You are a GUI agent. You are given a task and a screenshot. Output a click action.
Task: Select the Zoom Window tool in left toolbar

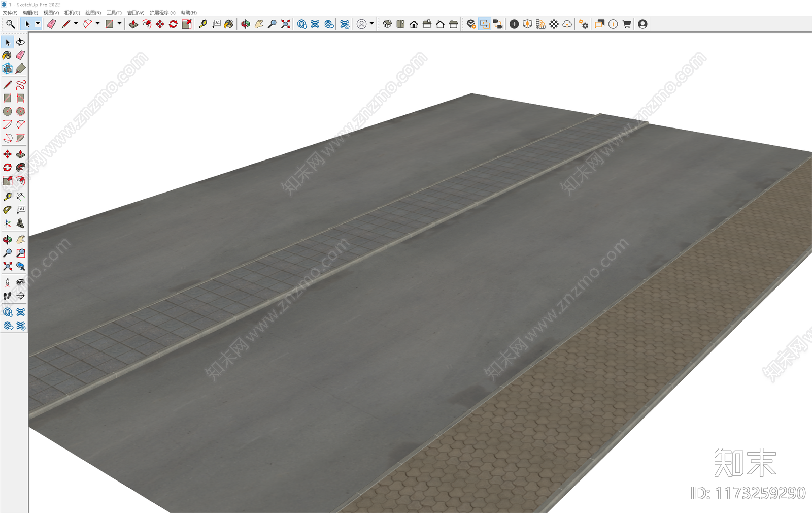(21, 252)
